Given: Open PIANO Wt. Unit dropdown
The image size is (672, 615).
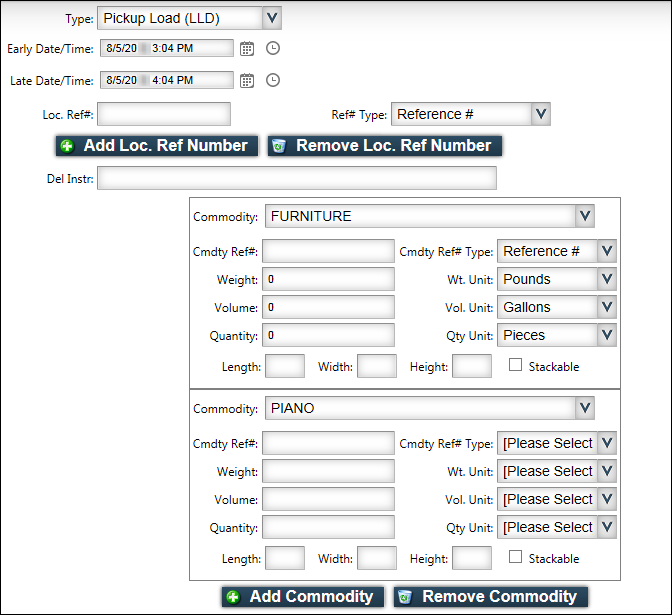Looking at the screenshot, I should coord(557,471).
